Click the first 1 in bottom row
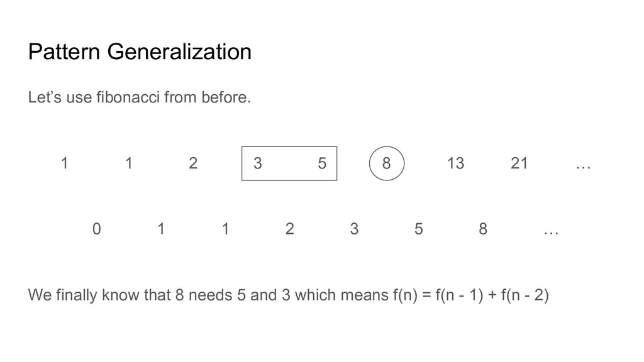Image resolution: width=644 pixels, height=362 pixels. tap(161, 229)
